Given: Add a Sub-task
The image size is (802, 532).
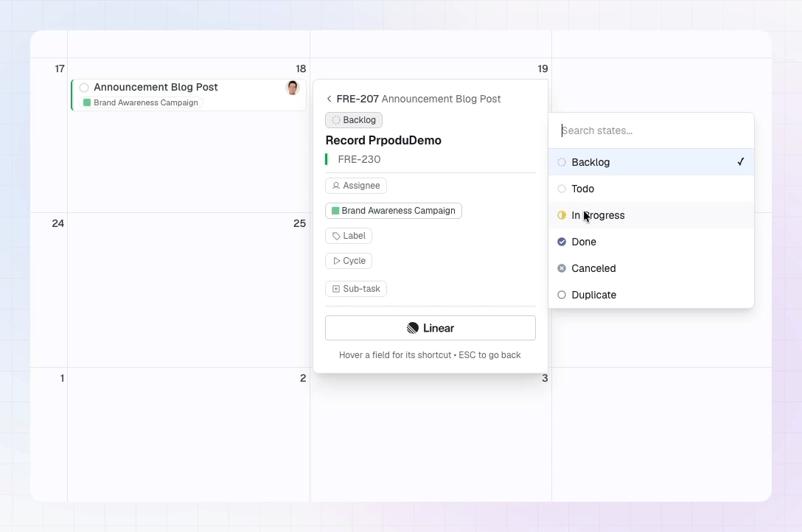Looking at the screenshot, I should [356, 289].
